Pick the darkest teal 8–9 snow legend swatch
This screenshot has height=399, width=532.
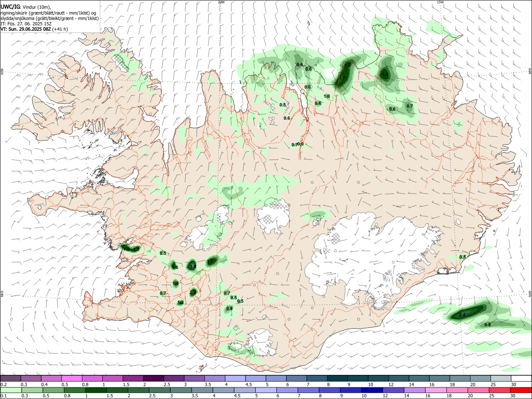click(x=337, y=378)
